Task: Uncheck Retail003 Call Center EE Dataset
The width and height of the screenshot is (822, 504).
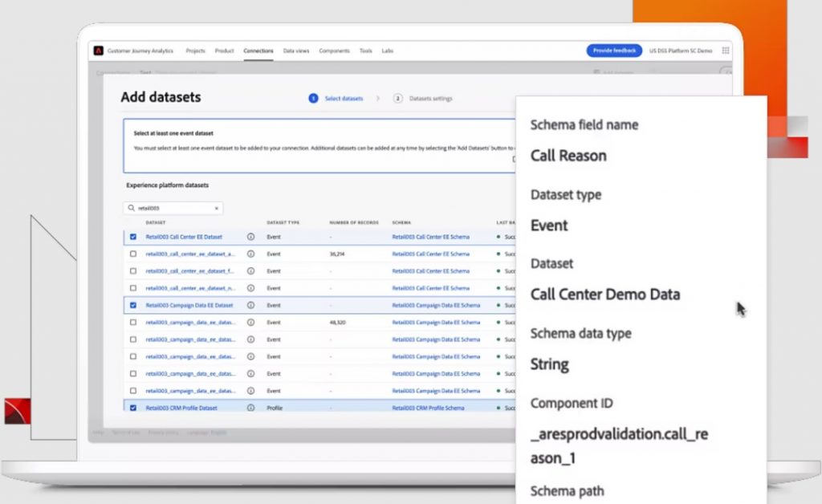Action: pos(133,237)
